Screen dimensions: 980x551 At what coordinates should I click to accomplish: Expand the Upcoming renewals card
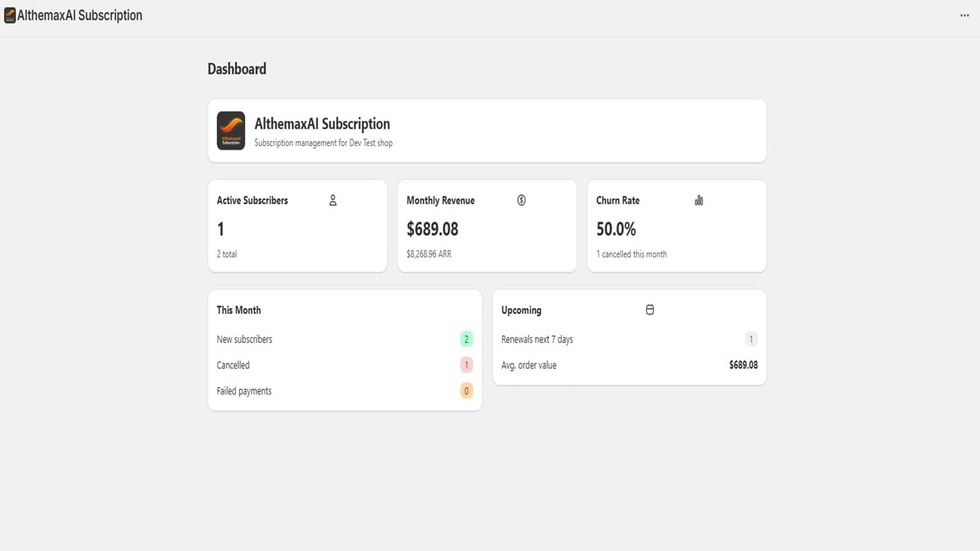click(630, 337)
